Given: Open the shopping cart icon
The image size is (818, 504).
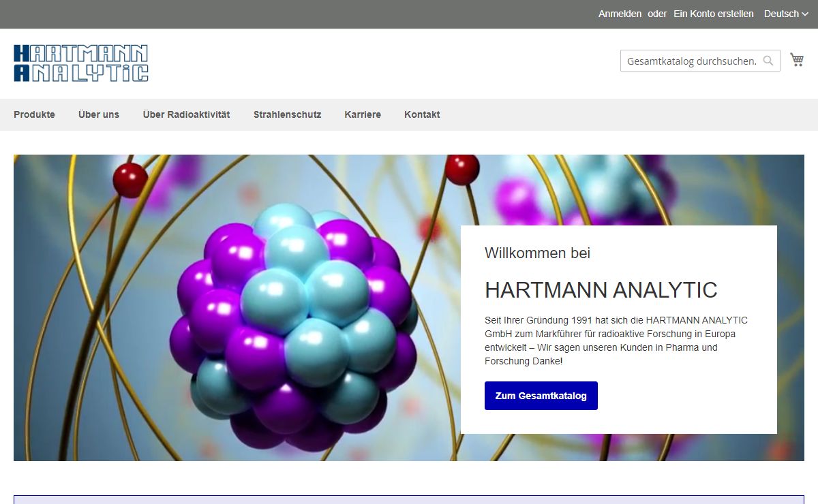Looking at the screenshot, I should pyautogui.click(x=797, y=60).
